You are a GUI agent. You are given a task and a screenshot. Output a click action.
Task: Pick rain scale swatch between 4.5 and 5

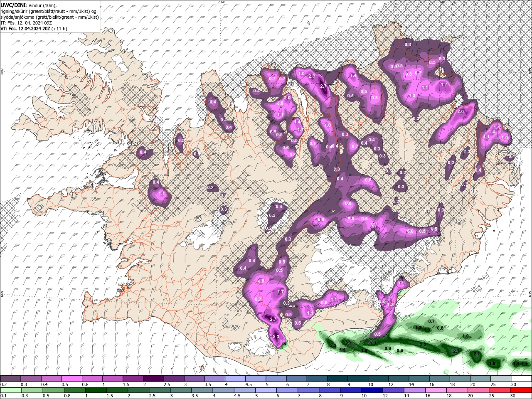coord(244,390)
